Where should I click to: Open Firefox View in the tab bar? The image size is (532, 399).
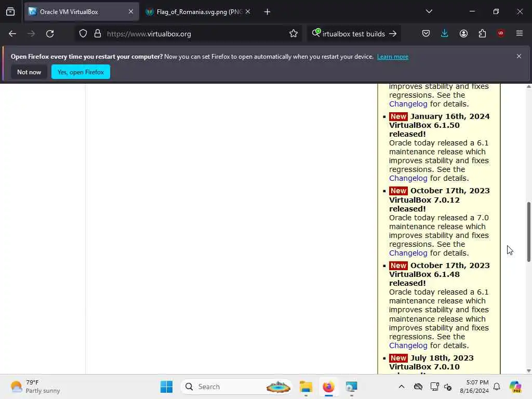[10, 11]
